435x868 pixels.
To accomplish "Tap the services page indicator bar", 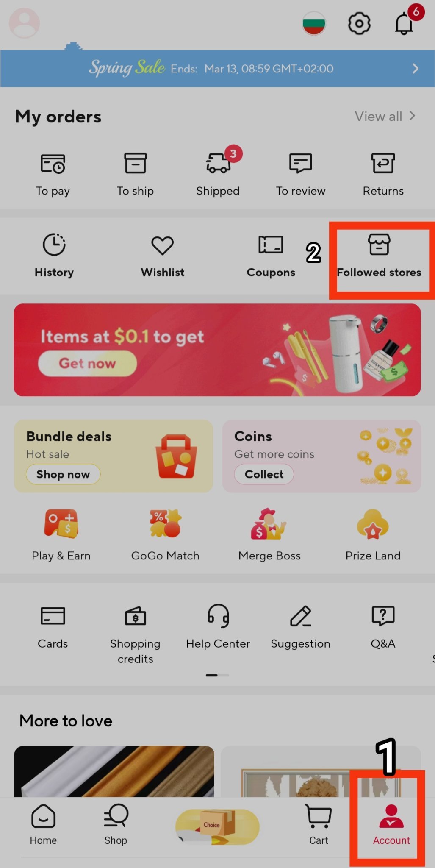I will click(x=217, y=675).
